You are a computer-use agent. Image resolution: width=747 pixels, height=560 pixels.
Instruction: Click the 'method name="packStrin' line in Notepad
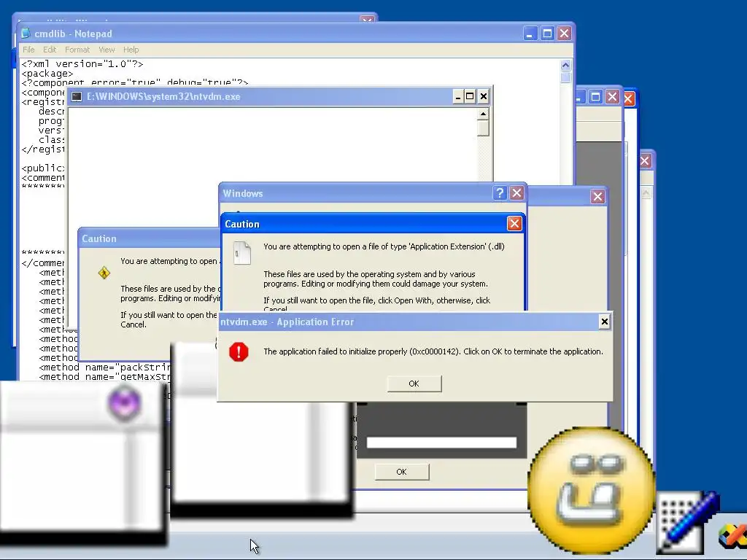[105, 367]
